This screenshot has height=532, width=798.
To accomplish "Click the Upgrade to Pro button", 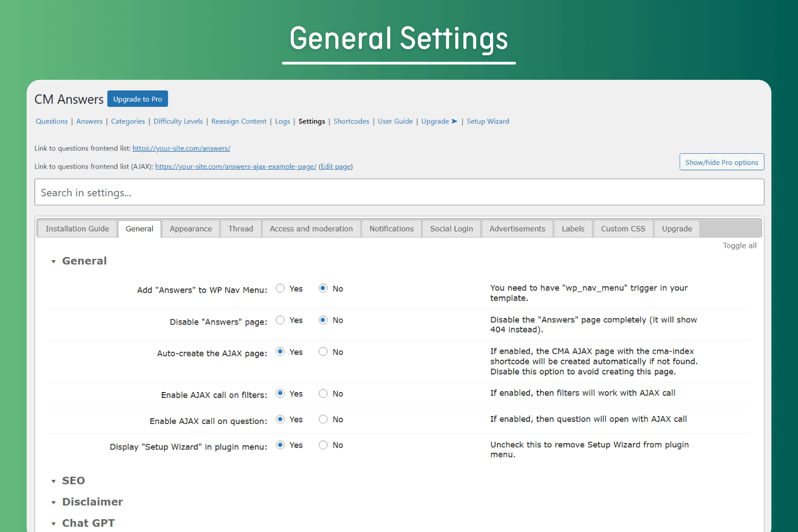I will 138,99.
